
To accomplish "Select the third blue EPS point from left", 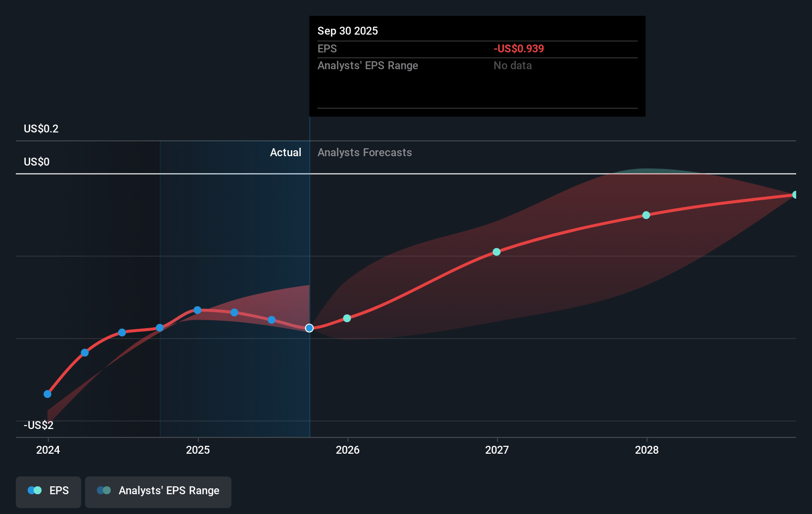I will 122,333.
